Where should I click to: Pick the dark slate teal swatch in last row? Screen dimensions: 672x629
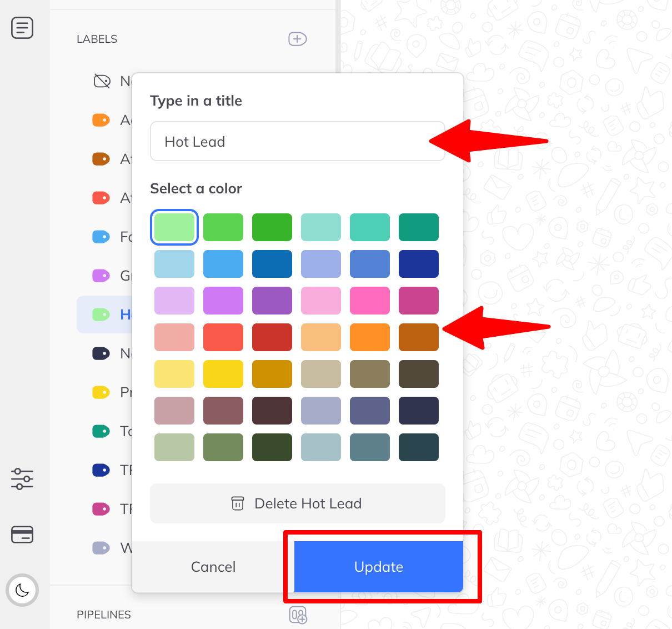(x=419, y=447)
